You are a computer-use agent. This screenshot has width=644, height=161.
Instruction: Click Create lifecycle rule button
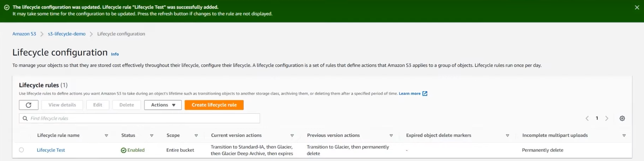(x=214, y=105)
